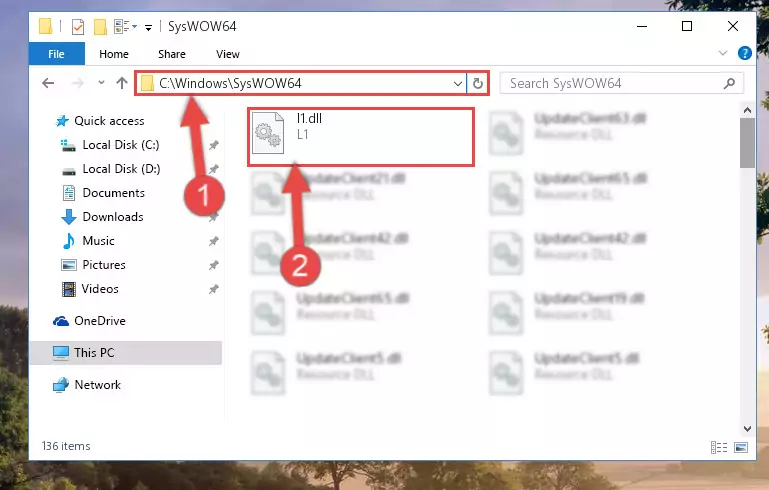This screenshot has width=769, height=490.
Task: Switch to Large icons view using the status bar icon
Action: click(741, 447)
